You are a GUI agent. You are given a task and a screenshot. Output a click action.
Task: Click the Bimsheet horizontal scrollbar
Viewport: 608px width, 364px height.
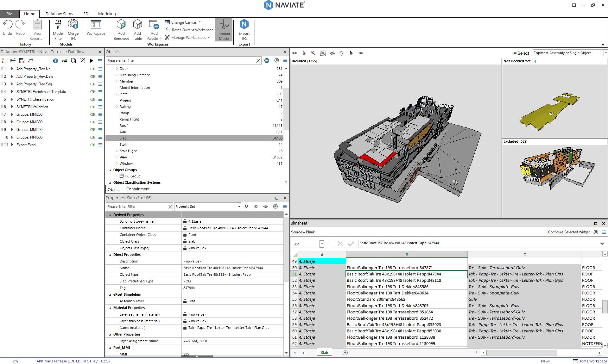click(522, 353)
